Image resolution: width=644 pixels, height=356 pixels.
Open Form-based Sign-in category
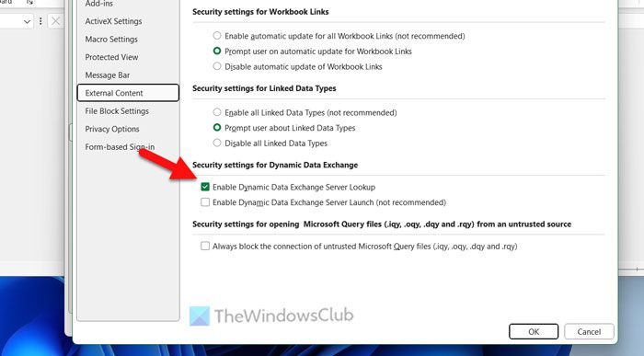coord(120,147)
